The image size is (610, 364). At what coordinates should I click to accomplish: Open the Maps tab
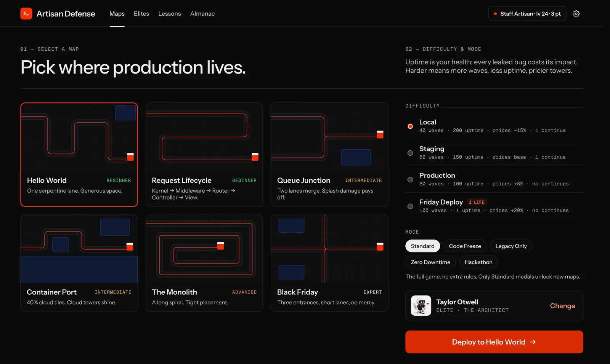tap(117, 14)
